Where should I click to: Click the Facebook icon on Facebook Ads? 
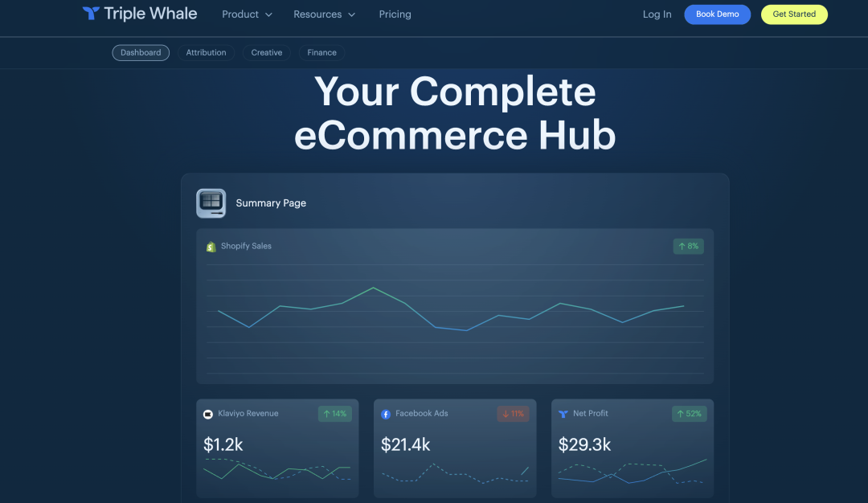(386, 414)
